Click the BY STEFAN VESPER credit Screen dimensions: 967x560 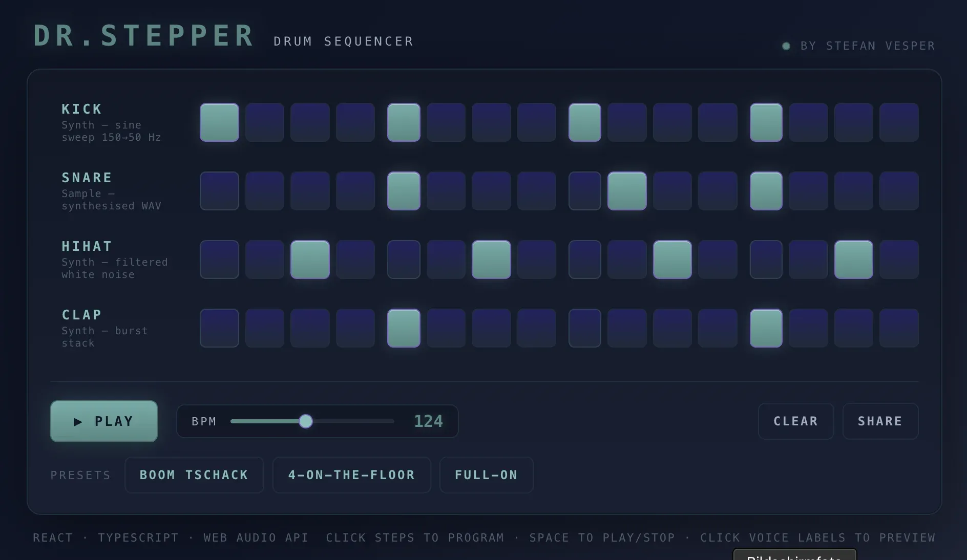click(868, 46)
